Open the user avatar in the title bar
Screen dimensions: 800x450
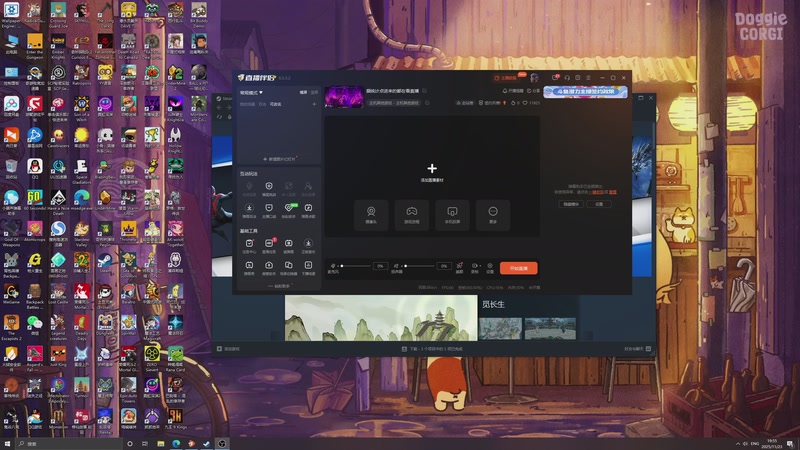coord(534,78)
